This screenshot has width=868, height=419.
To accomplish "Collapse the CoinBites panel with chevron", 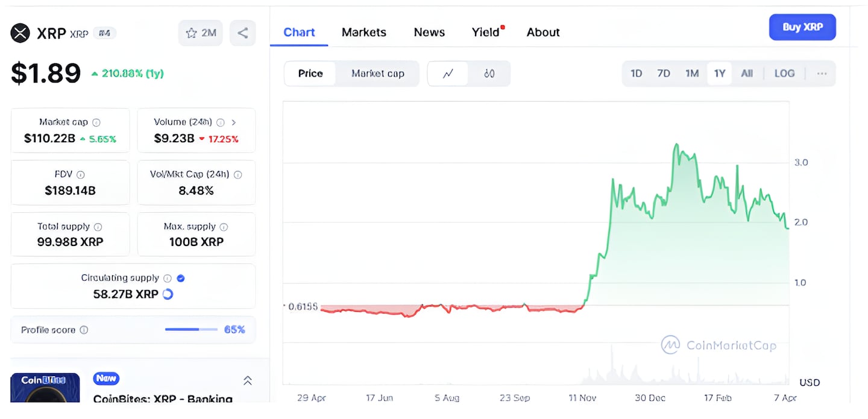I will click(x=247, y=380).
